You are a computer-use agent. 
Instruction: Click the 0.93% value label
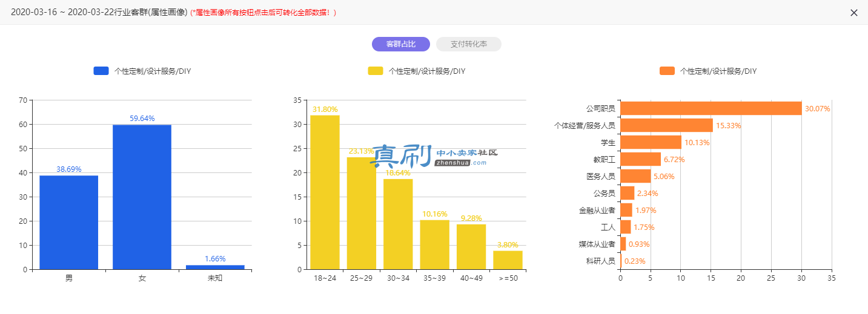(639, 244)
